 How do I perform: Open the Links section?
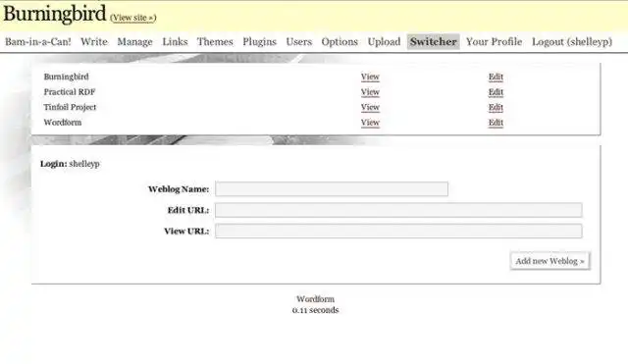click(175, 41)
